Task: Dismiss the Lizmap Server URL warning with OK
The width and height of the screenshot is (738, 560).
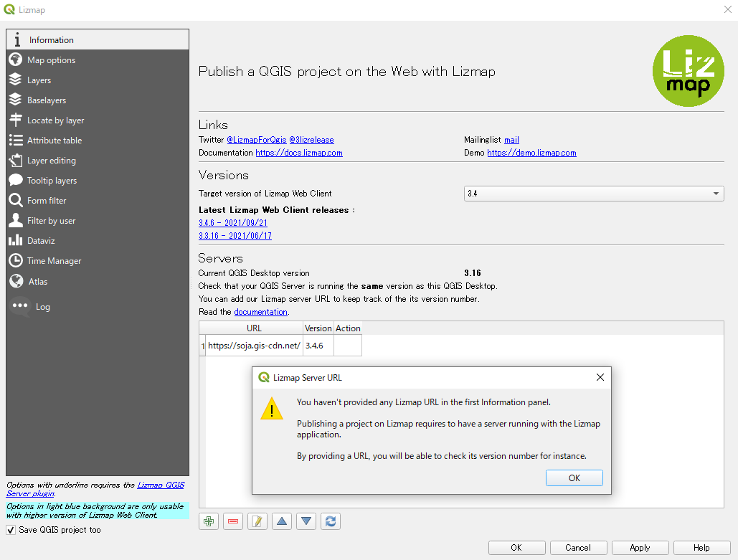Action: [574, 478]
